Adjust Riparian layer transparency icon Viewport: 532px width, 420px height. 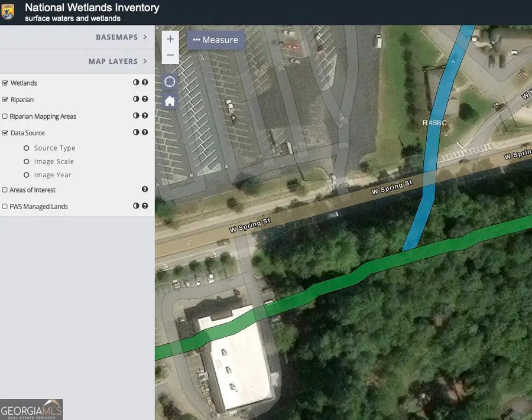[x=136, y=99]
